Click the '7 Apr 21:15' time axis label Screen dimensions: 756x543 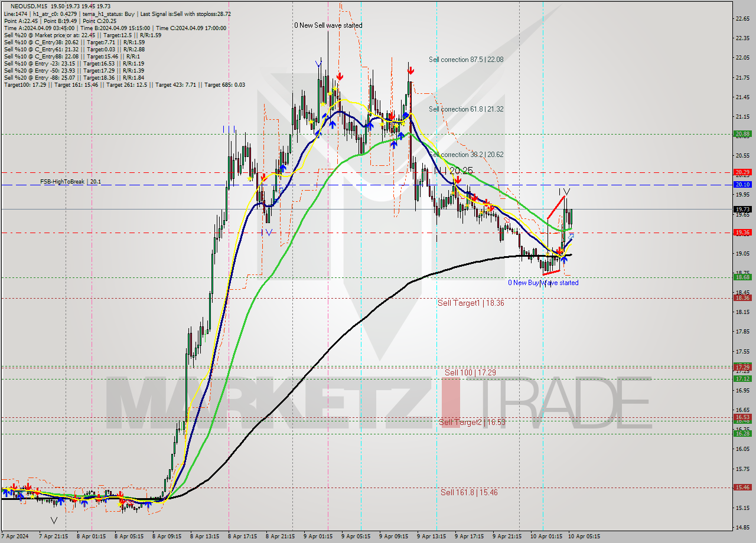[x=53, y=537]
